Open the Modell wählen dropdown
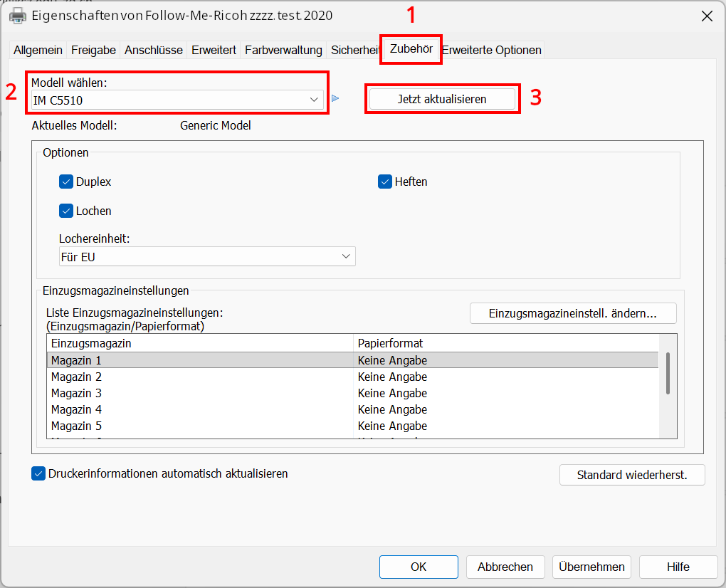The image size is (726, 588). click(x=178, y=100)
